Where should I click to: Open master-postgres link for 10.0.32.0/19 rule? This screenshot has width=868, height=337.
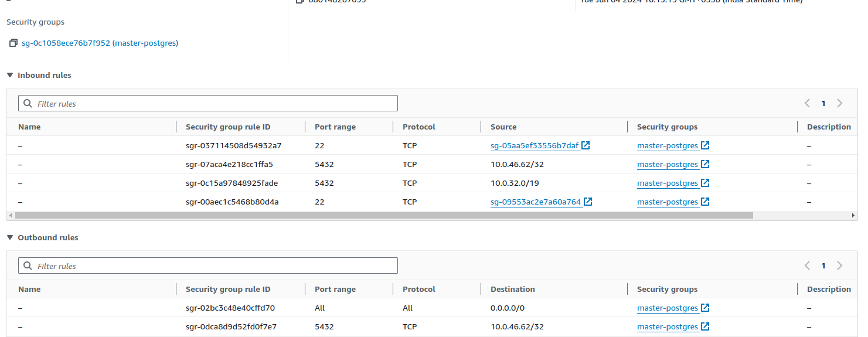pos(667,183)
